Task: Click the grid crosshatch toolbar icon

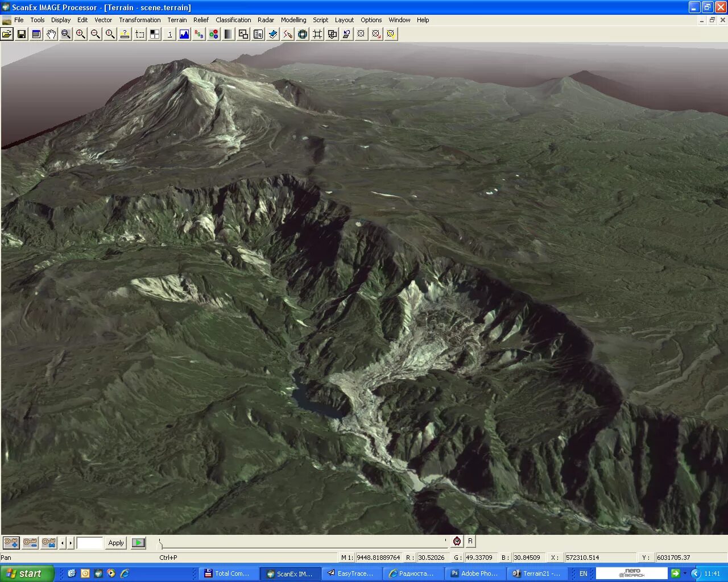Action: coord(317,34)
